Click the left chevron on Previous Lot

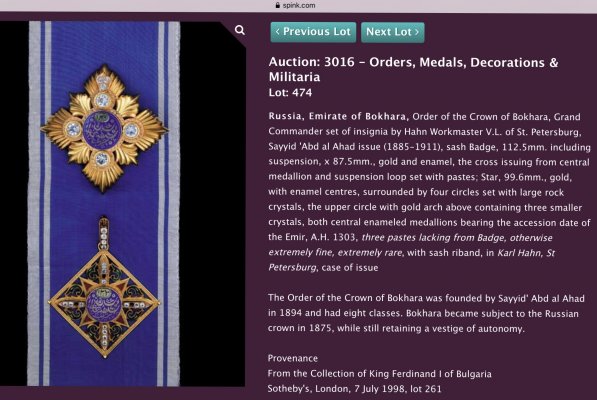(x=278, y=32)
